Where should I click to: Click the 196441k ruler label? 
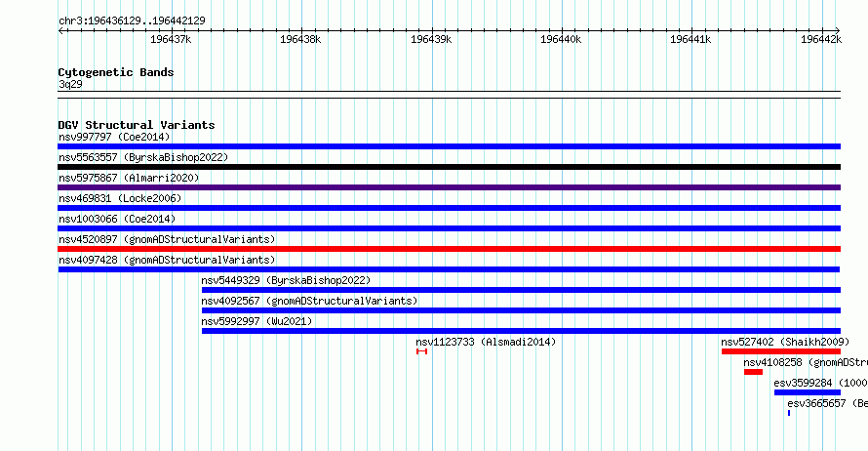pos(690,39)
